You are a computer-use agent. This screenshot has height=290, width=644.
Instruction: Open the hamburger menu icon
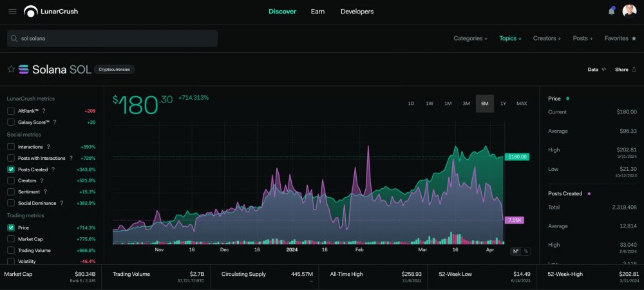[13, 11]
